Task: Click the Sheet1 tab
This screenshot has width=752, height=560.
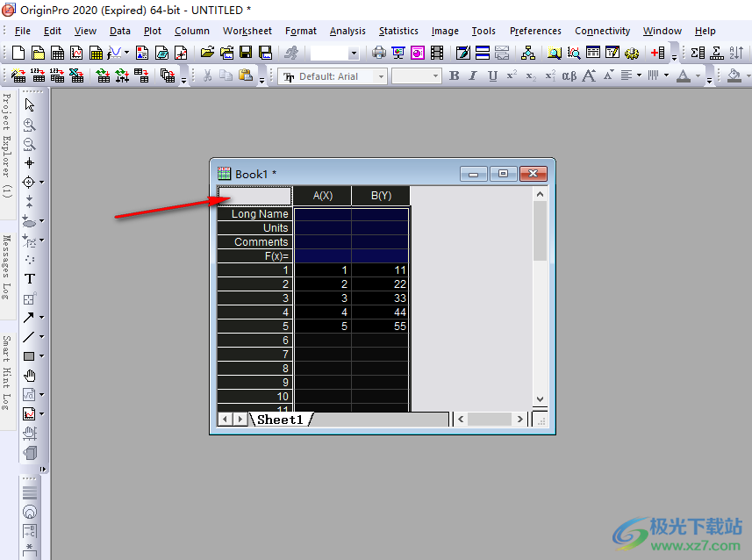Action: tap(280, 420)
